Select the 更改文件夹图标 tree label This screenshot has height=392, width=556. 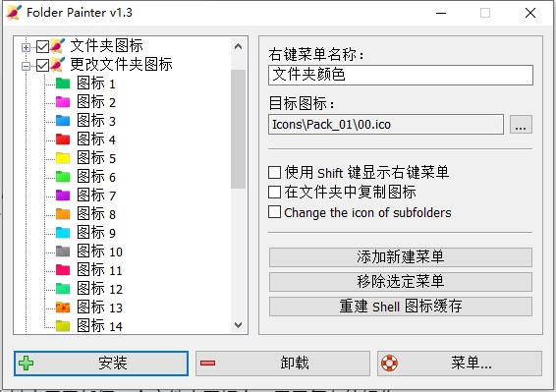click(x=121, y=65)
